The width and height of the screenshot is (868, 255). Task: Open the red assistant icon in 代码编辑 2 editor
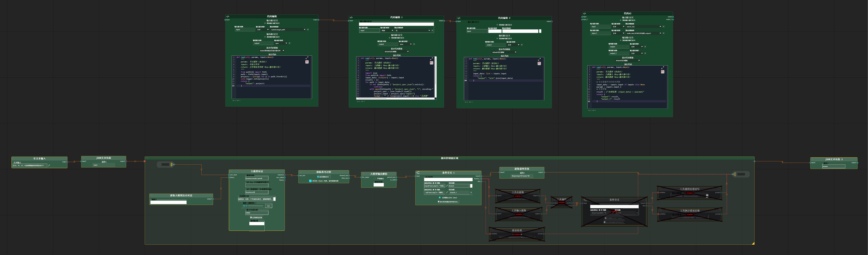(539, 64)
